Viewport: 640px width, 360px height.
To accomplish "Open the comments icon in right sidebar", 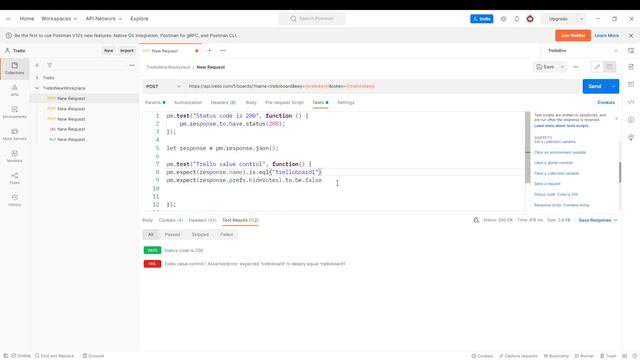I will pyautogui.click(x=631, y=84).
